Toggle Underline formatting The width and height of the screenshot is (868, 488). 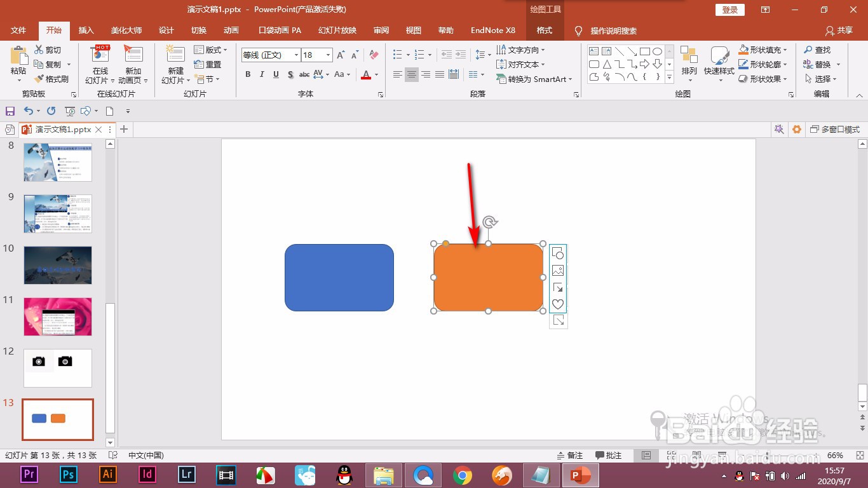(276, 74)
